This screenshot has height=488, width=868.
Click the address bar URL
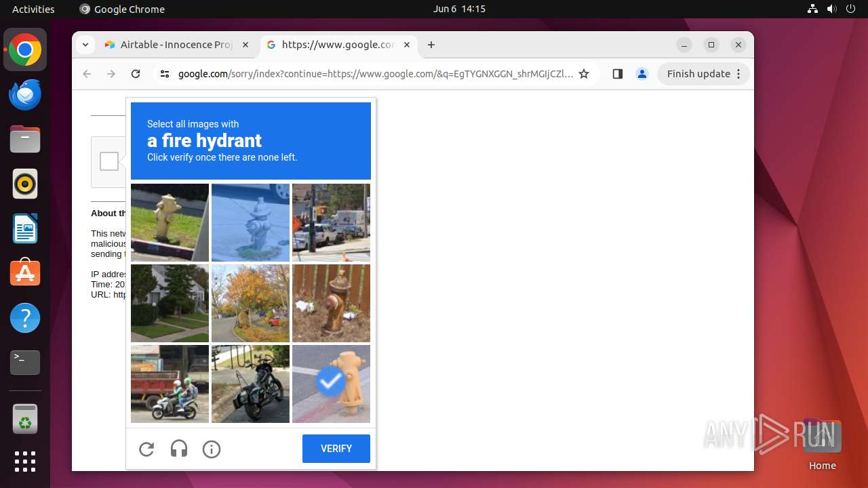(376, 74)
